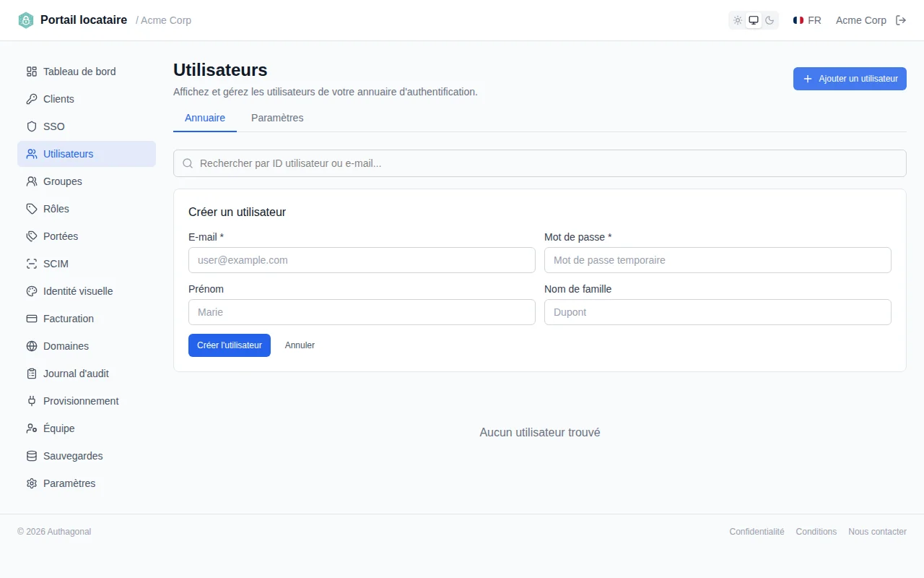Click the Clients key icon
This screenshot has width=924, height=578.
coord(32,99)
